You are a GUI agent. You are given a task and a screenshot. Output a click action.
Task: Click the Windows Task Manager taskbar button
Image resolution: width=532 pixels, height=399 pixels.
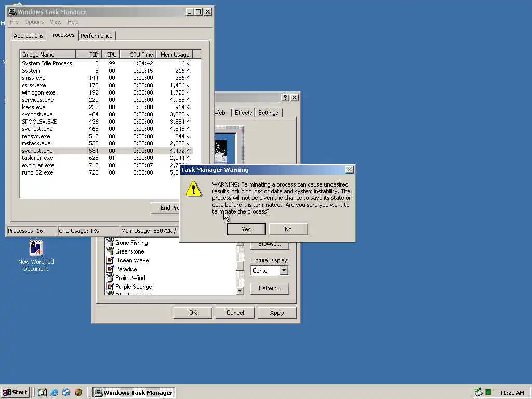coord(134,393)
